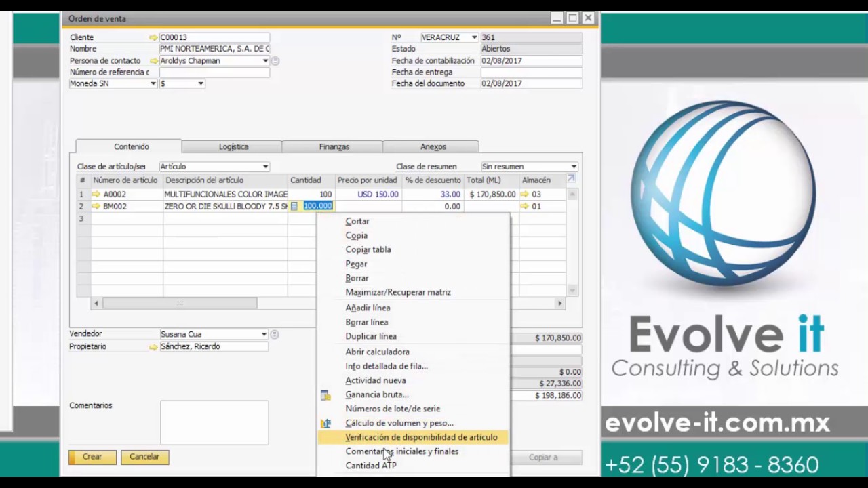This screenshot has height=488, width=868.
Task: Click the Fecha de entrega field
Action: (x=531, y=72)
